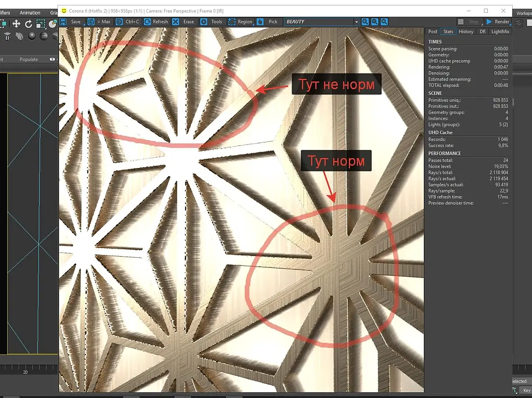
Task: Activate the Pick tool
Action: pos(268,22)
